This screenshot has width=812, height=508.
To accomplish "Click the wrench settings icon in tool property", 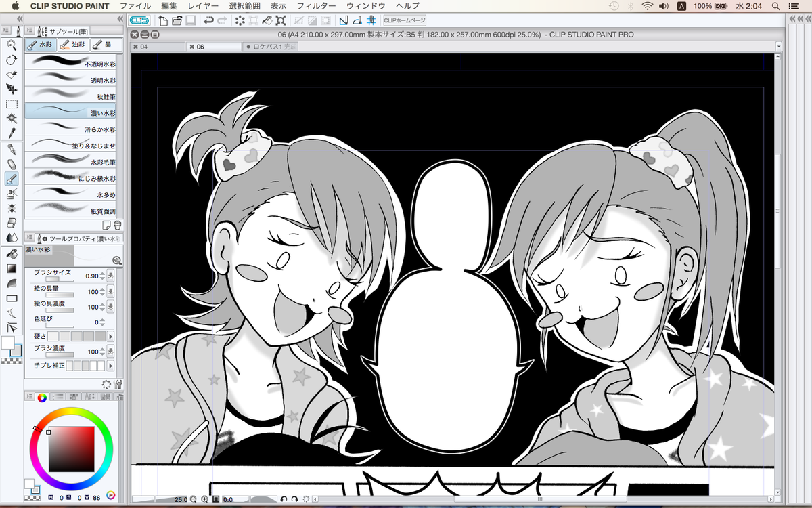I will [118, 384].
